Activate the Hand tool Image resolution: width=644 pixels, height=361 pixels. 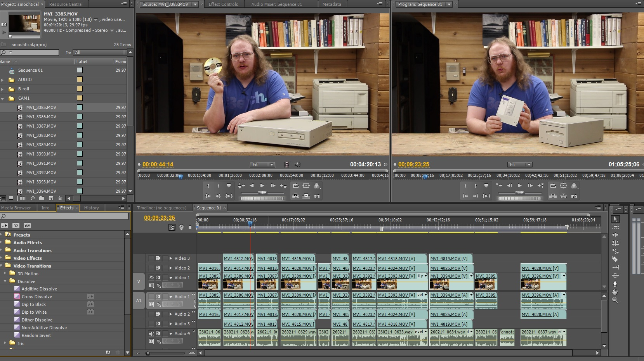(615, 292)
